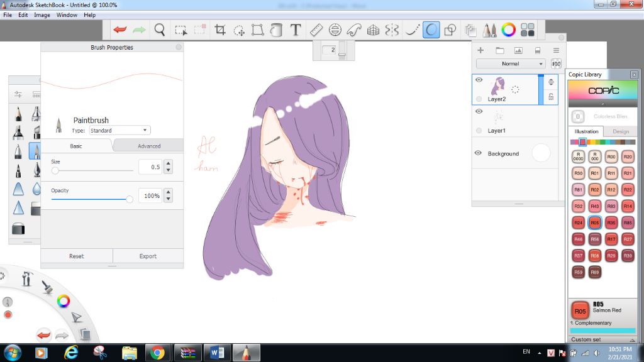Select the Zoom magnifier tool
The height and width of the screenshot is (362, 644).
tap(159, 30)
